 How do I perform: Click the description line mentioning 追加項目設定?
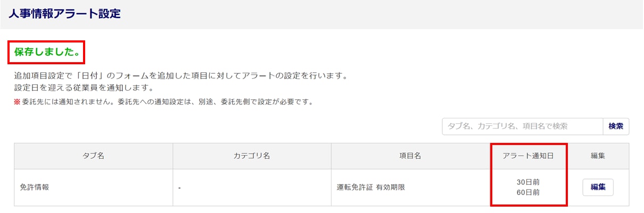pyautogui.click(x=181, y=76)
